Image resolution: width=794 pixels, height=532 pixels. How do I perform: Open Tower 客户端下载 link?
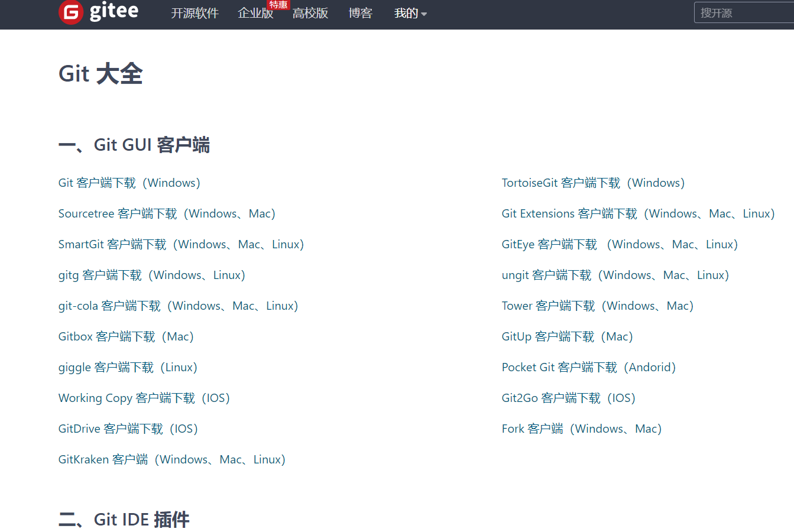(x=598, y=306)
